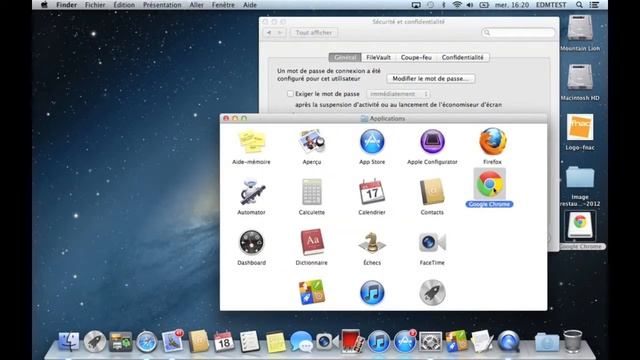Open the volume control in menu bar
The image size is (640, 360).
(x=470, y=5)
